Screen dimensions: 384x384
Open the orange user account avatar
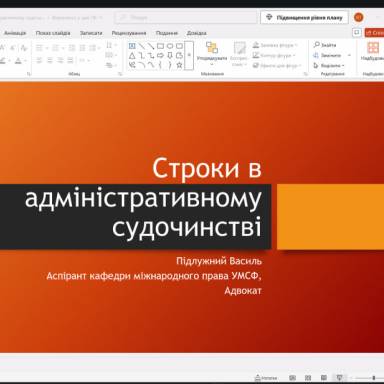359,17
